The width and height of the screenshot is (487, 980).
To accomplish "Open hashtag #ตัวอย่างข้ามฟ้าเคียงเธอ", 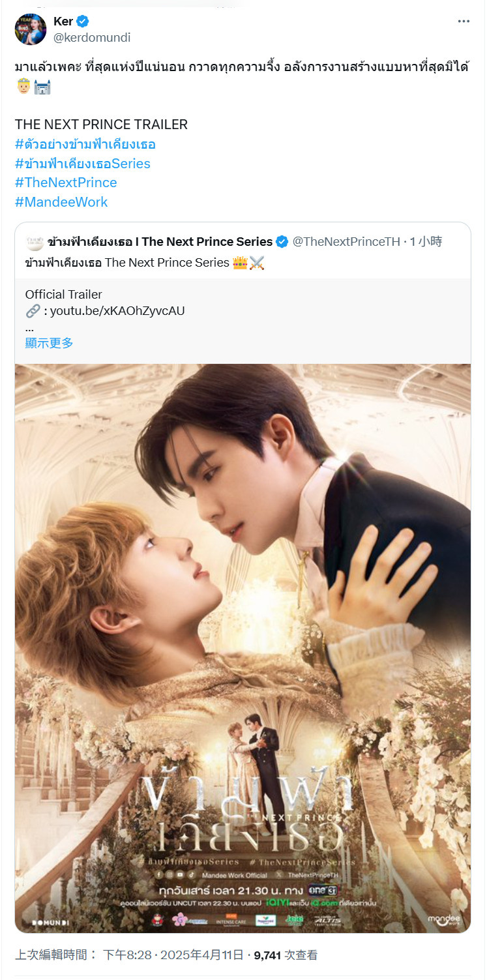I will click(x=85, y=144).
